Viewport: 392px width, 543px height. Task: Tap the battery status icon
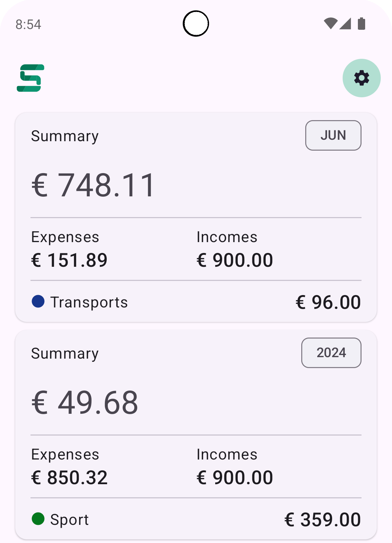click(362, 24)
